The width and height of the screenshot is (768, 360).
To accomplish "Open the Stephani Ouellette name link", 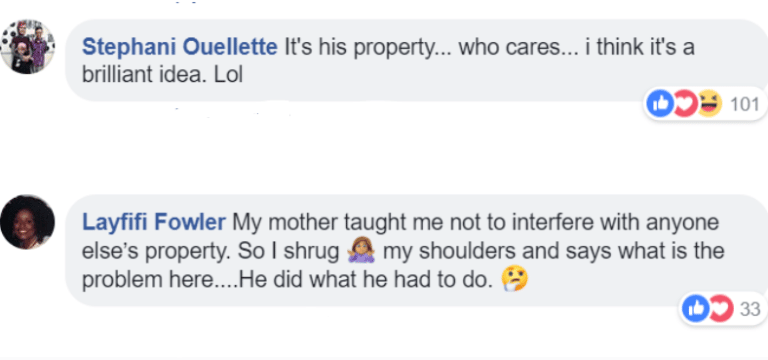I will (180, 48).
